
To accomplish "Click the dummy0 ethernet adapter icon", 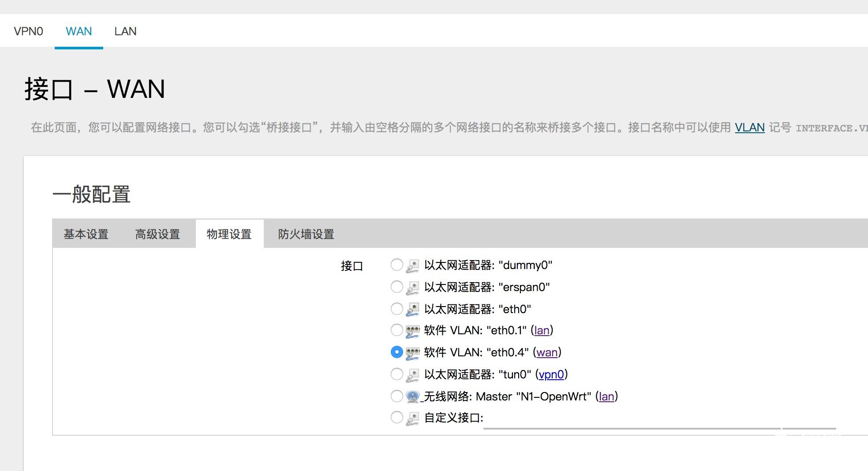I will pos(412,266).
